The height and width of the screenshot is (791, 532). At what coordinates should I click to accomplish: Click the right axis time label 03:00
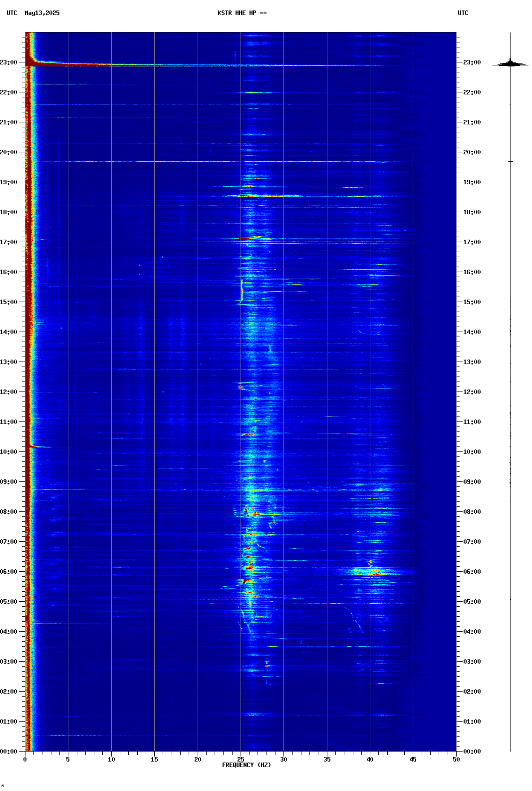[x=472, y=662]
